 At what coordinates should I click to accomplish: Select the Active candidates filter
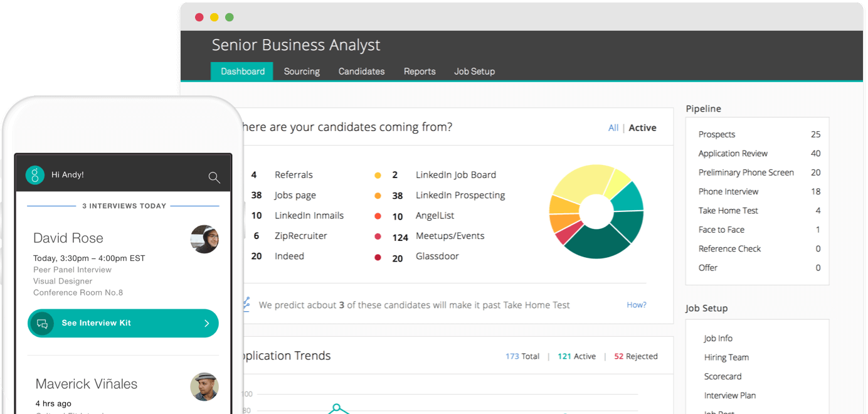point(642,128)
